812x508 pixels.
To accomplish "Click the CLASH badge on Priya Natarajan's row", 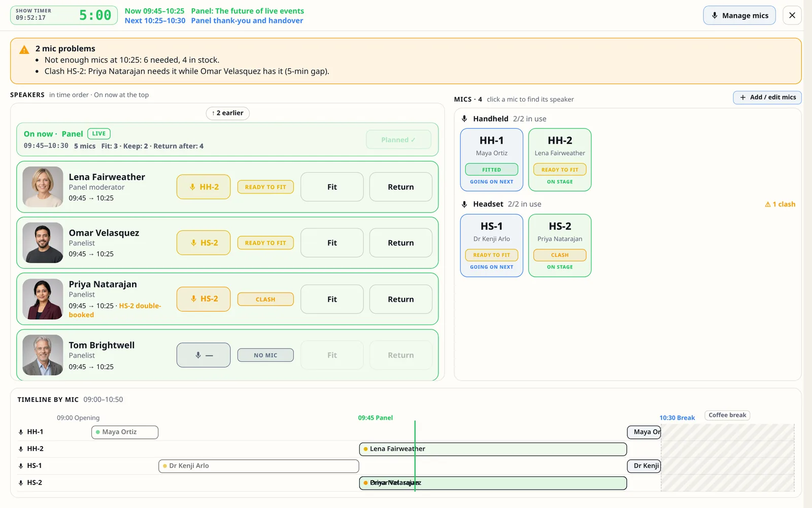I will 265,299.
